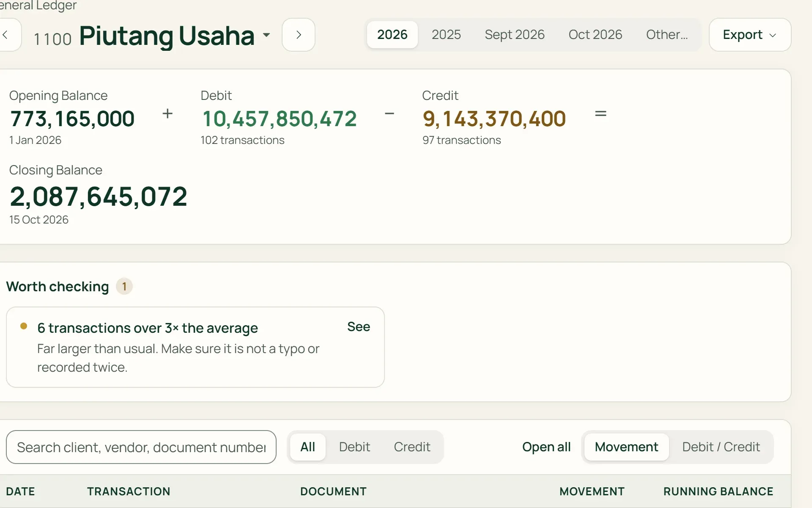Filter transactions by Debit

[x=354, y=447]
